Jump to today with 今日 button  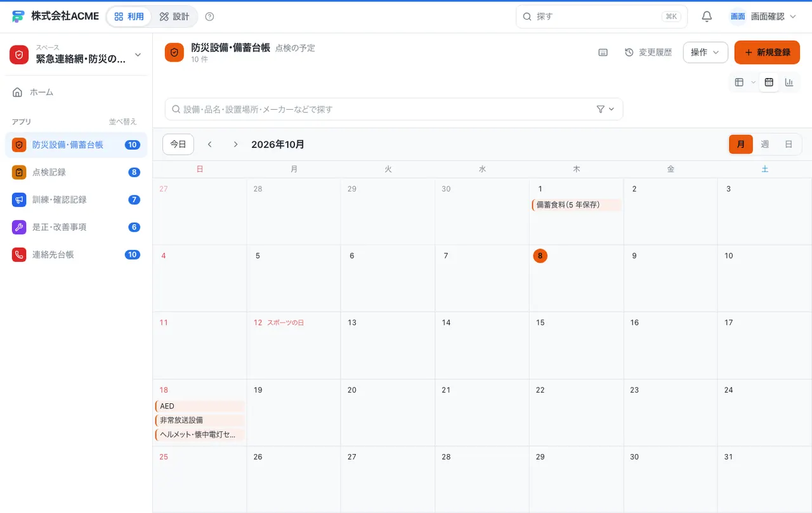coord(178,145)
